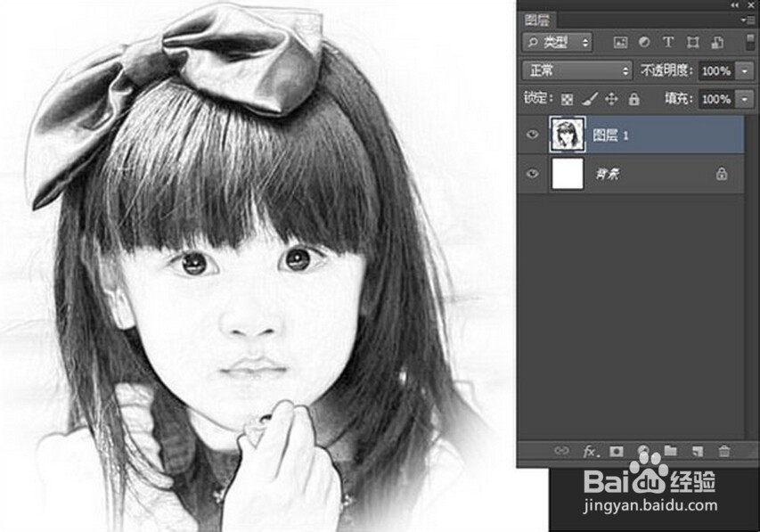Viewport: 760px width, 532px height.
Task: Click the layers panel vertical scrollbar
Action: pyautogui.click(x=750, y=277)
